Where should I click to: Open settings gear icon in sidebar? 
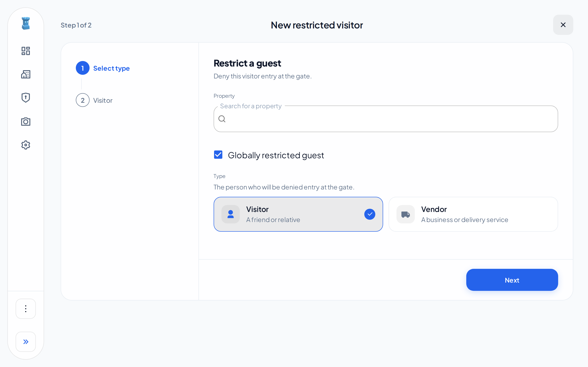coord(26,145)
